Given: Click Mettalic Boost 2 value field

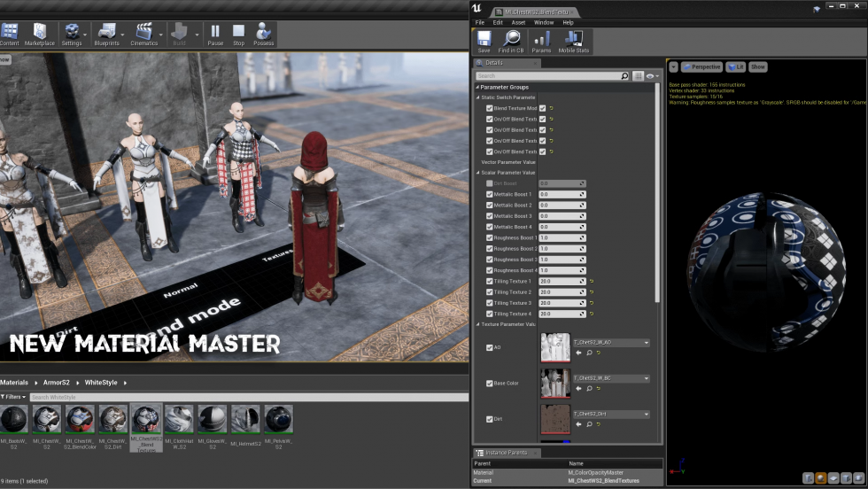Looking at the screenshot, I should (562, 206).
